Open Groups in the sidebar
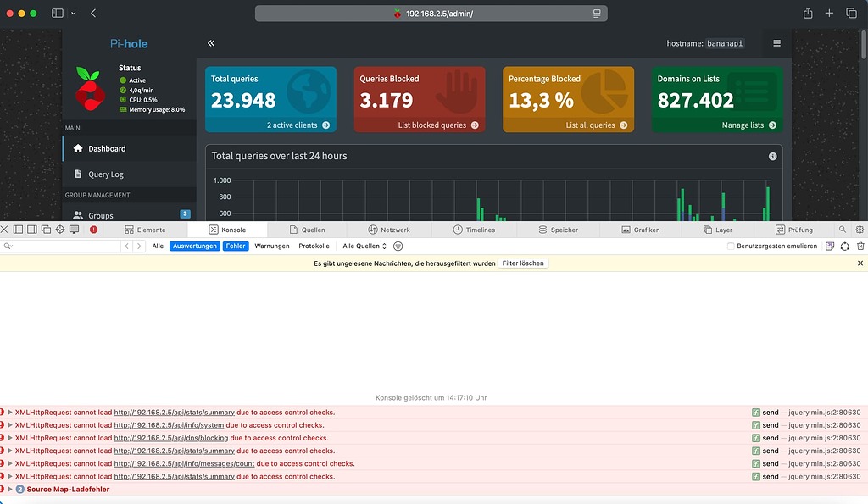Screen dimensions: 868x504 click(130, 215)
